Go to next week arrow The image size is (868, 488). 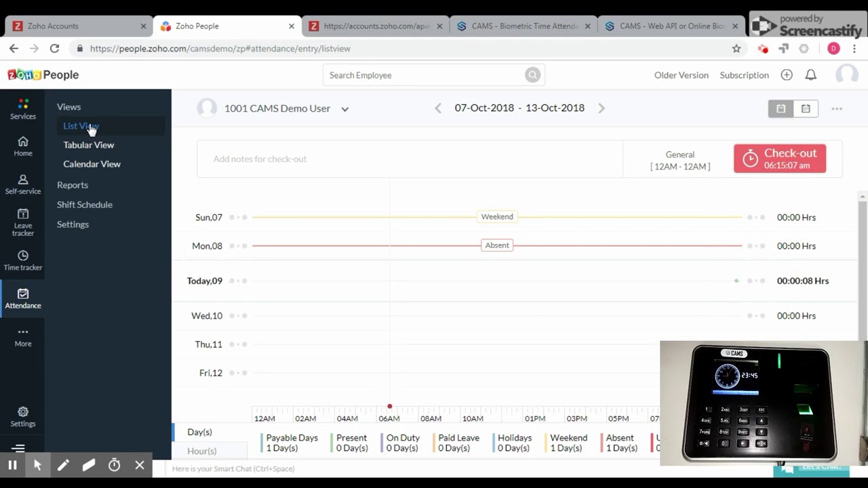click(601, 108)
